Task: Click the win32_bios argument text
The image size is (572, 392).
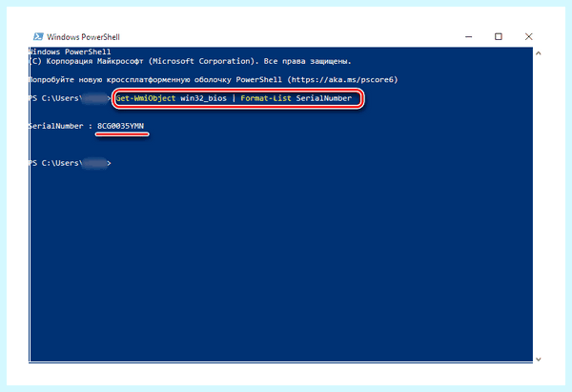Action: 204,98
